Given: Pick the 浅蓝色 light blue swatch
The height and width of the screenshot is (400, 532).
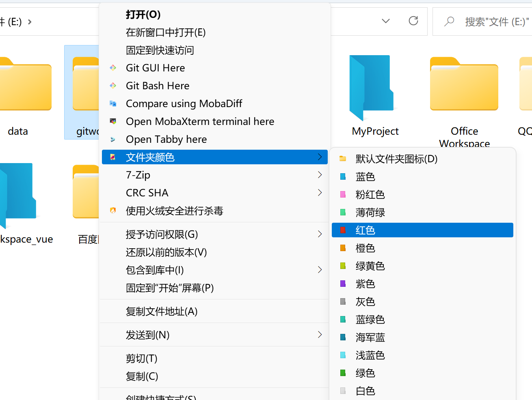Looking at the screenshot, I should click(343, 355).
